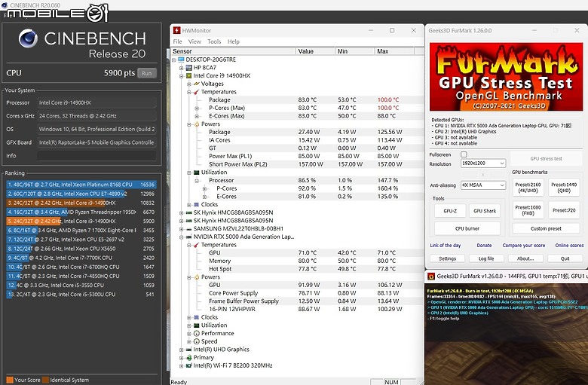Open the Compare your score link
Viewport: 588px width, 385px height.
523,245
